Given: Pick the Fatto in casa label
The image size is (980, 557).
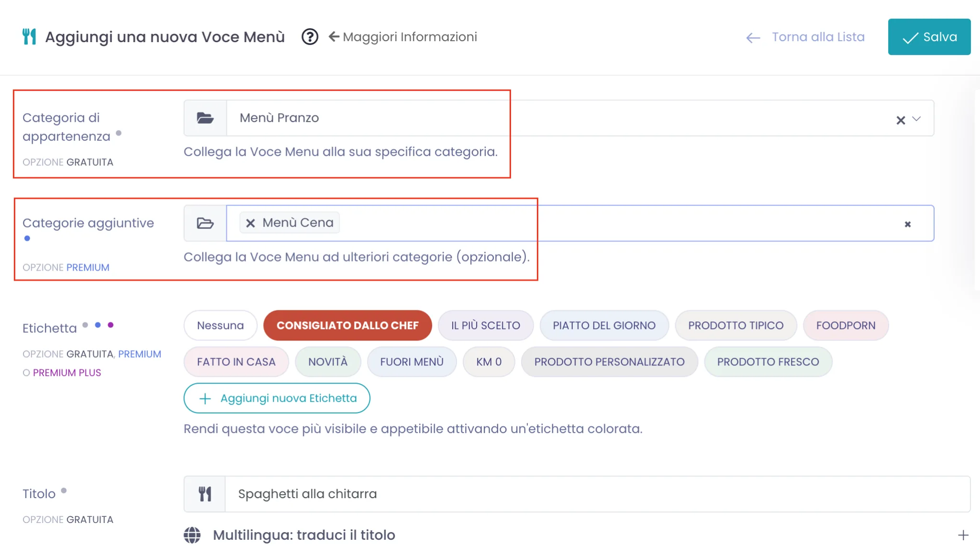Looking at the screenshot, I should point(236,362).
